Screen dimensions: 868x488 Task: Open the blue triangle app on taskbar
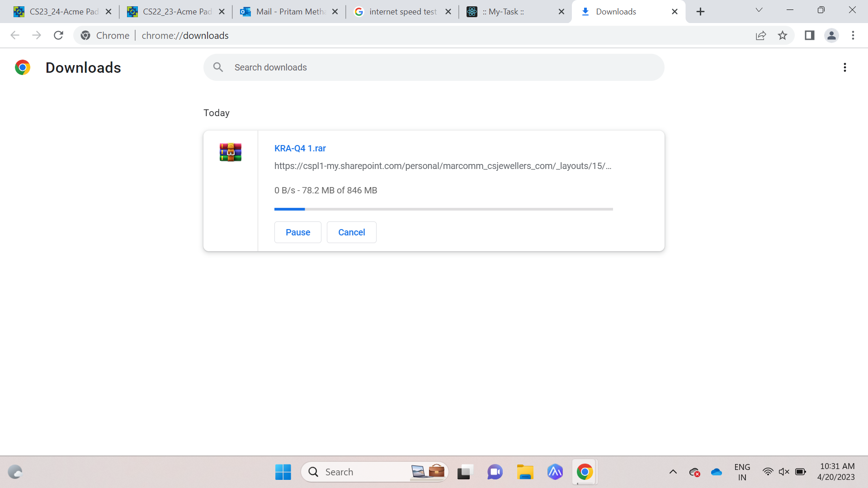[x=555, y=472]
